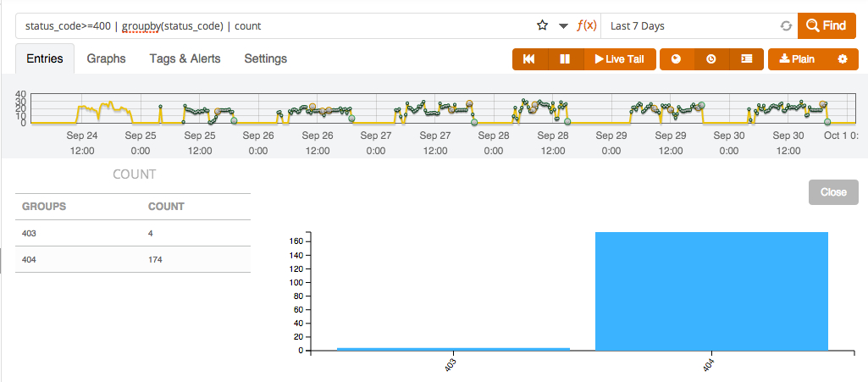Switch to the list display icon
The image size is (868, 382).
pos(746,59)
